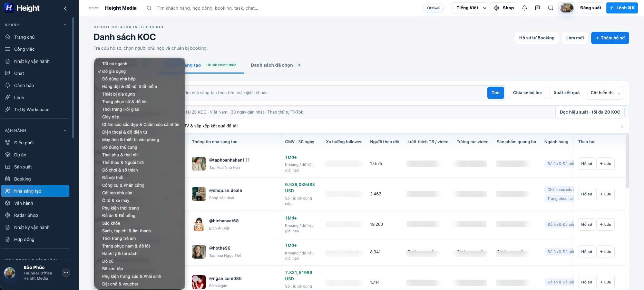Open Hồ sơ for @bichanvat68
The image size is (644, 290).
pos(586,224)
